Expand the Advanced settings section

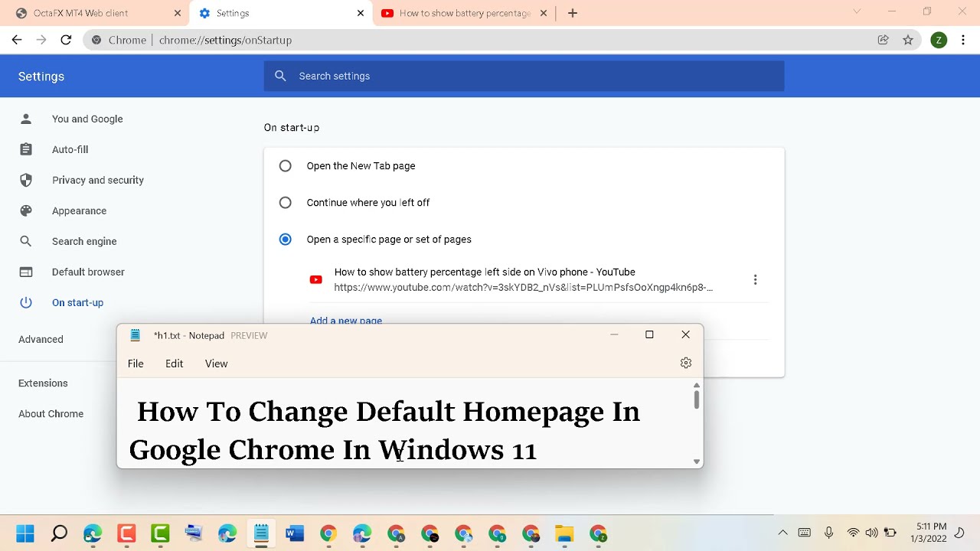coord(41,339)
